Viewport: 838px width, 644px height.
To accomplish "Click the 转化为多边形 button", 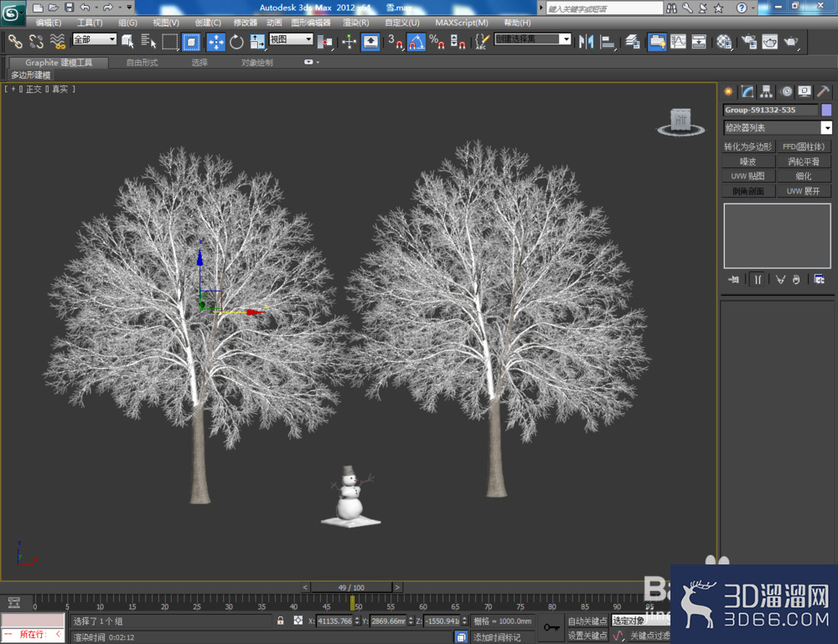I will (x=748, y=147).
